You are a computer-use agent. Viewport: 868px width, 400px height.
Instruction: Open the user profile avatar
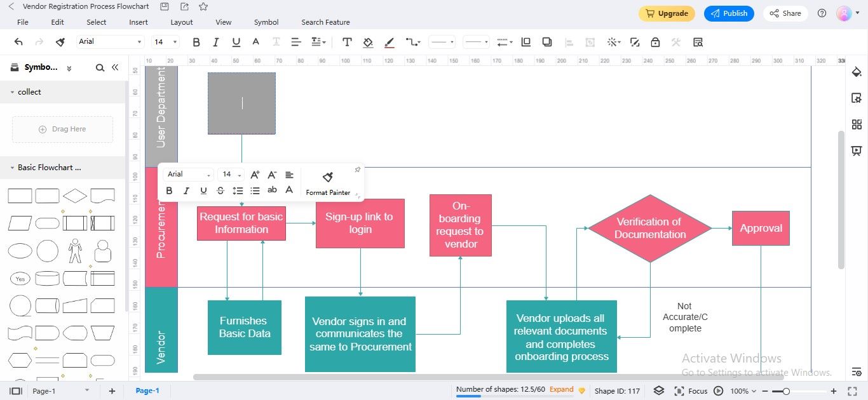click(x=844, y=13)
